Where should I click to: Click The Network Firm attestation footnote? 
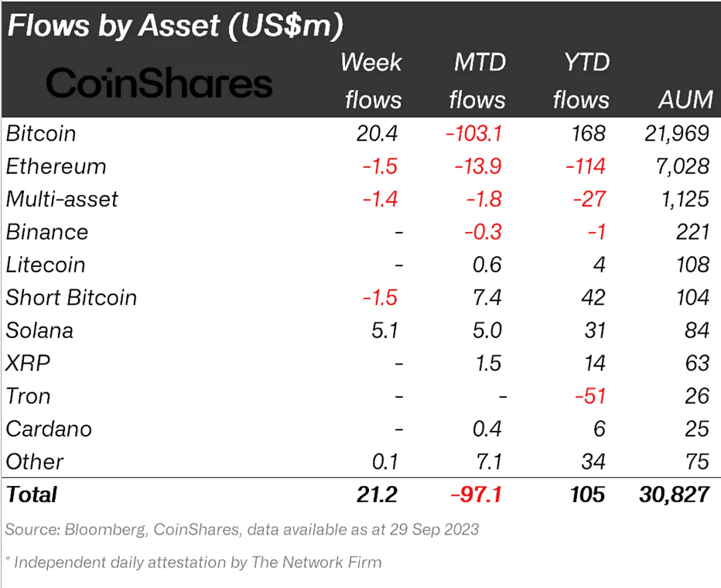(x=193, y=562)
